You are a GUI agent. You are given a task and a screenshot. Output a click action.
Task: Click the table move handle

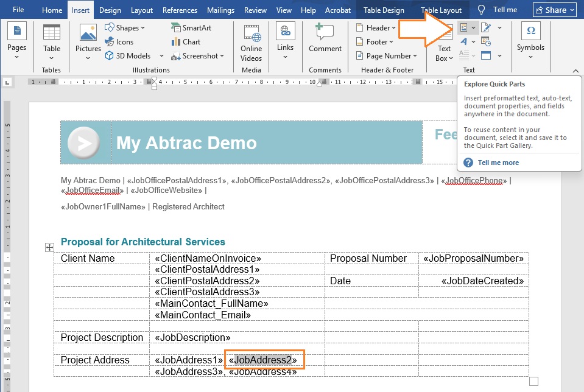tap(50, 247)
